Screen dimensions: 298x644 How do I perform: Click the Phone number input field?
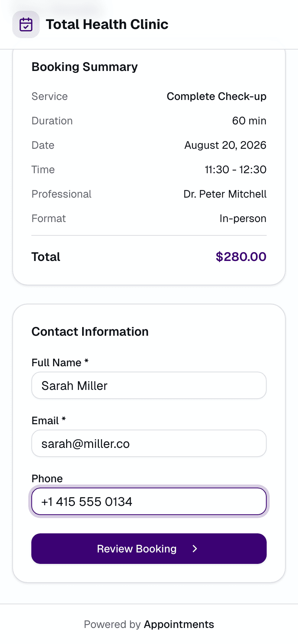coord(149,501)
